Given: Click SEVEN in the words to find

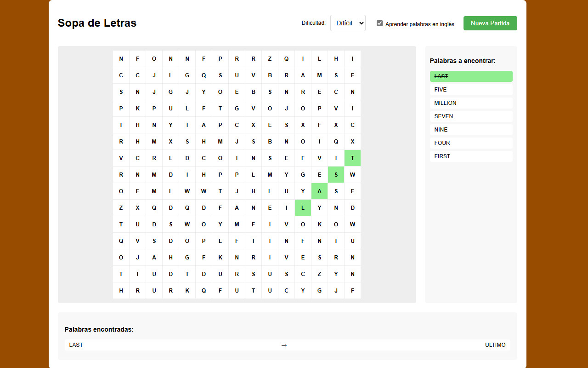Looking at the screenshot, I should 471,116.
